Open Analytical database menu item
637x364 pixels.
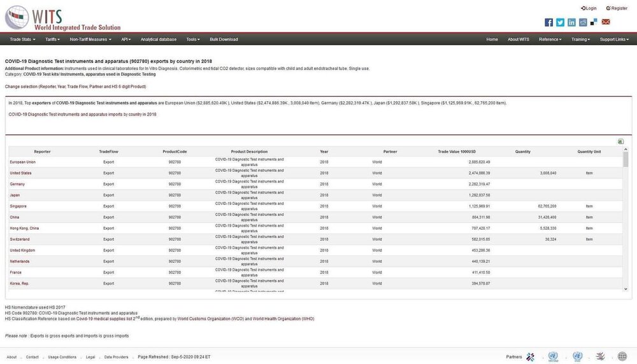pos(159,39)
